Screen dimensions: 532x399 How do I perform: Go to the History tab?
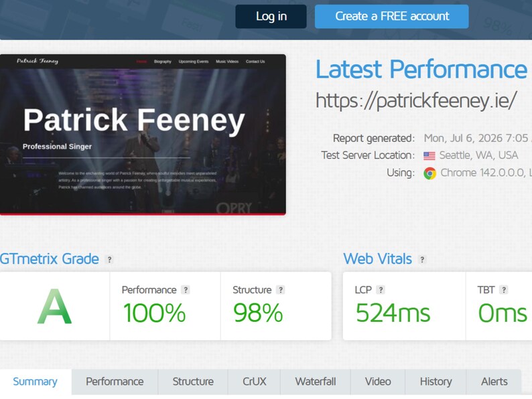coord(436,382)
